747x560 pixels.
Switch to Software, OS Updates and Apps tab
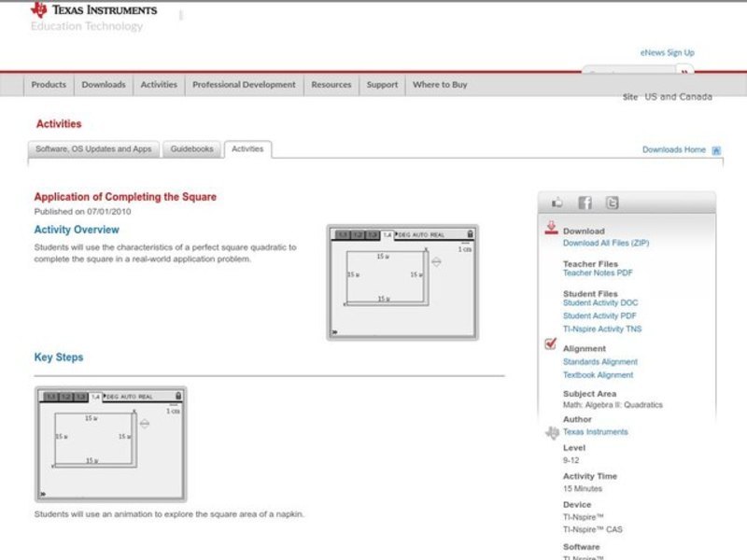tap(93, 149)
